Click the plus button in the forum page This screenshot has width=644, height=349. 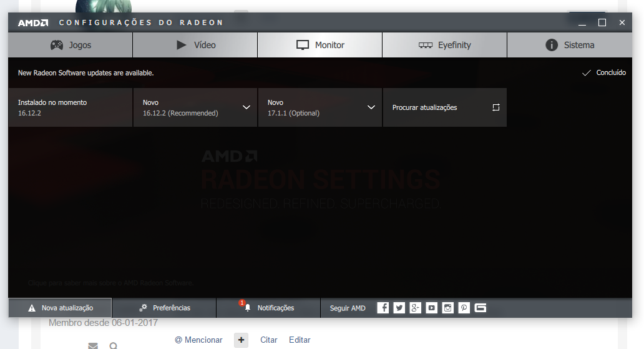coord(241,340)
